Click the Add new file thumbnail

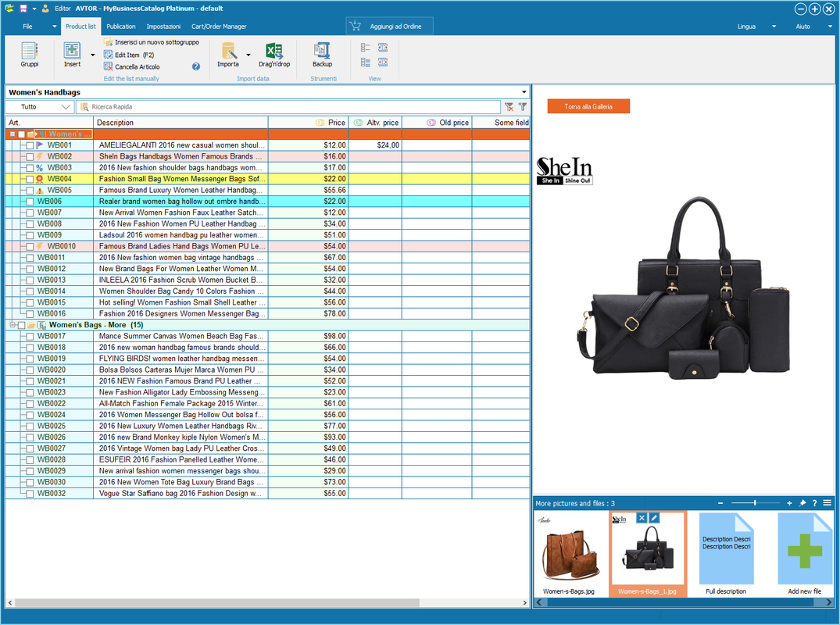click(805, 554)
